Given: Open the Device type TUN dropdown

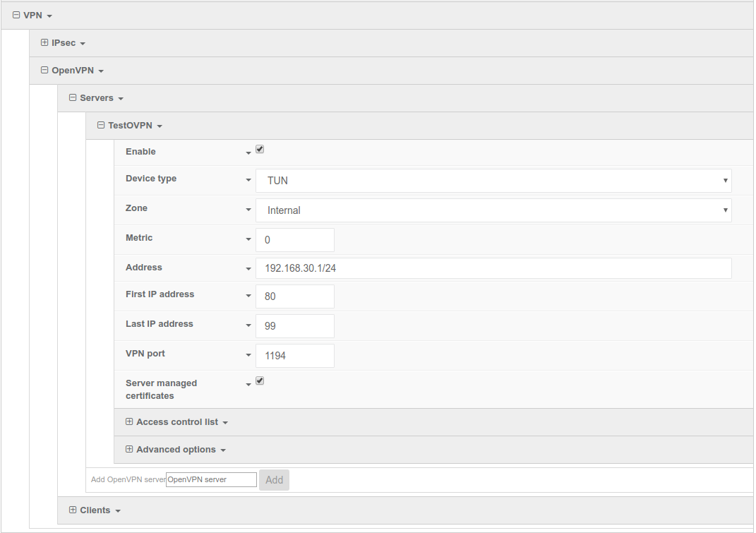Looking at the screenshot, I should [x=493, y=181].
